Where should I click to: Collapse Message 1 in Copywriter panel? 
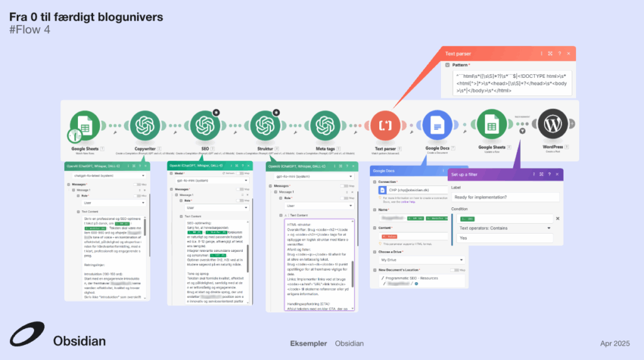click(74, 190)
